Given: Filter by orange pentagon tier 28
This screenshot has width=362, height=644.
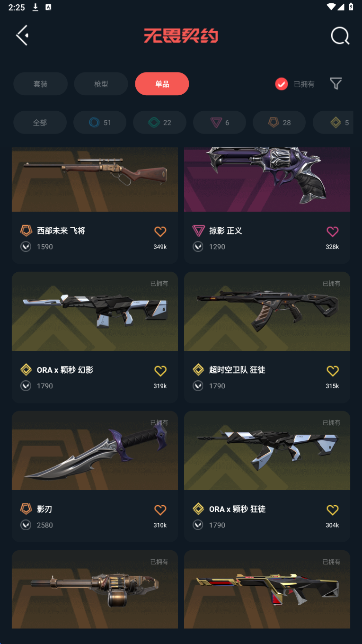Looking at the screenshot, I should (279, 123).
